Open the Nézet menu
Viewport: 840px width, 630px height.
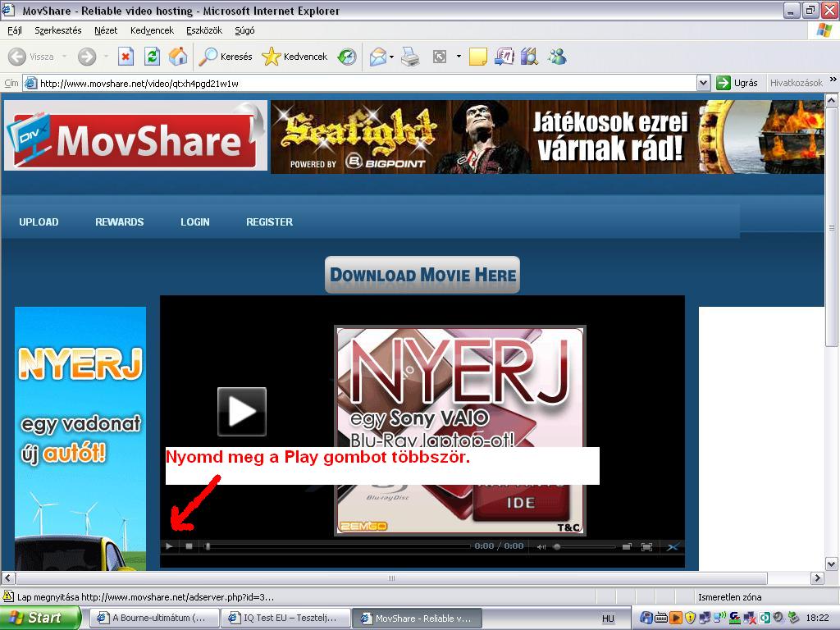click(106, 30)
